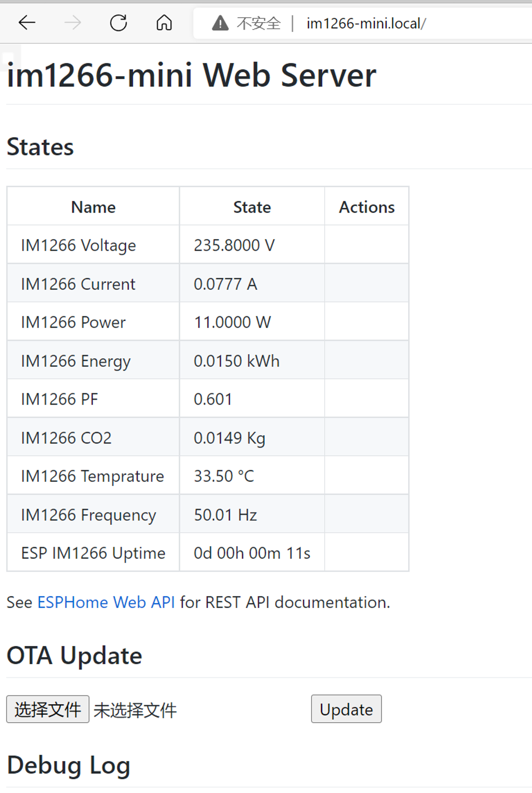Select the ESP IM1266 Uptime row

click(x=93, y=553)
